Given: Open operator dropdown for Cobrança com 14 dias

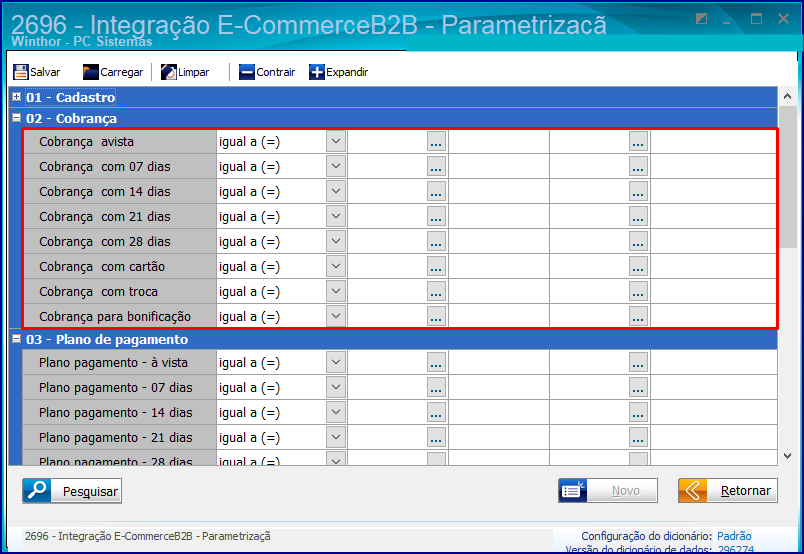Looking at the screenshot, I should point(336,191).
